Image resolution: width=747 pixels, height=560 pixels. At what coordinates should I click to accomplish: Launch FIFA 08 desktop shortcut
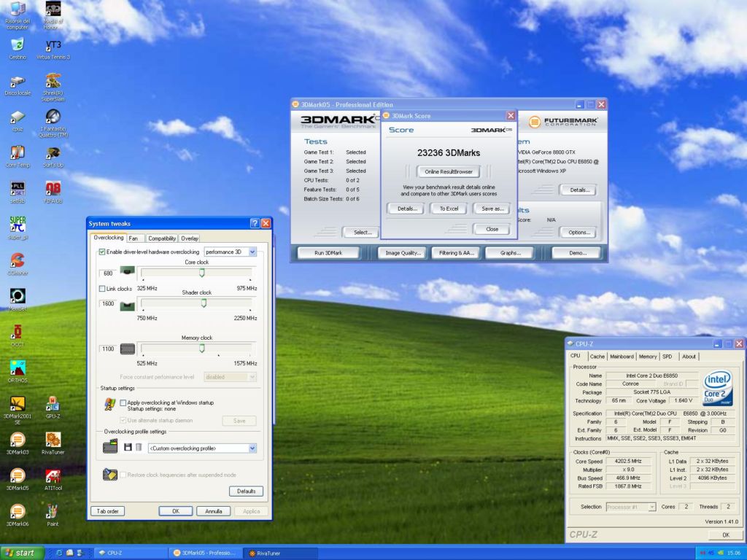coord(53,192)
